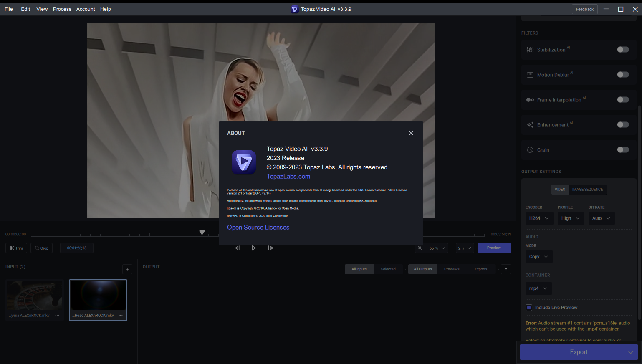Enable the Motion Deblur filter
The image size is (642, 364).
[x=623, y=75]
